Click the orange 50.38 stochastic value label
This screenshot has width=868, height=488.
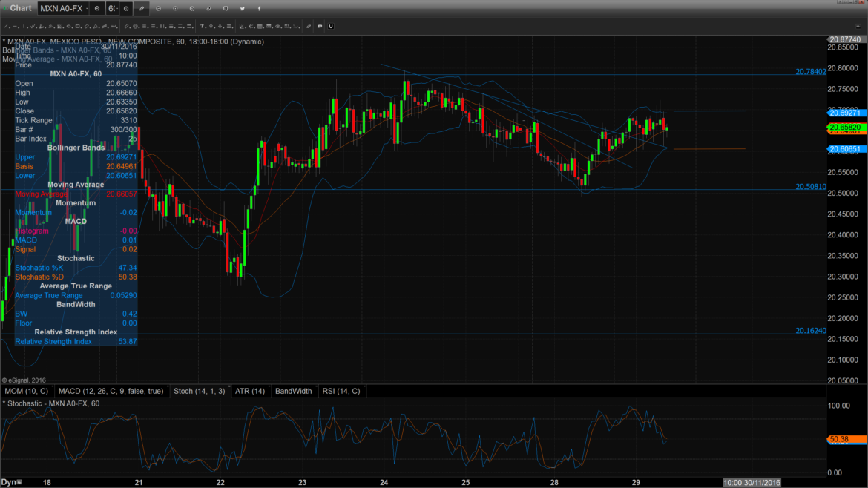847,439
